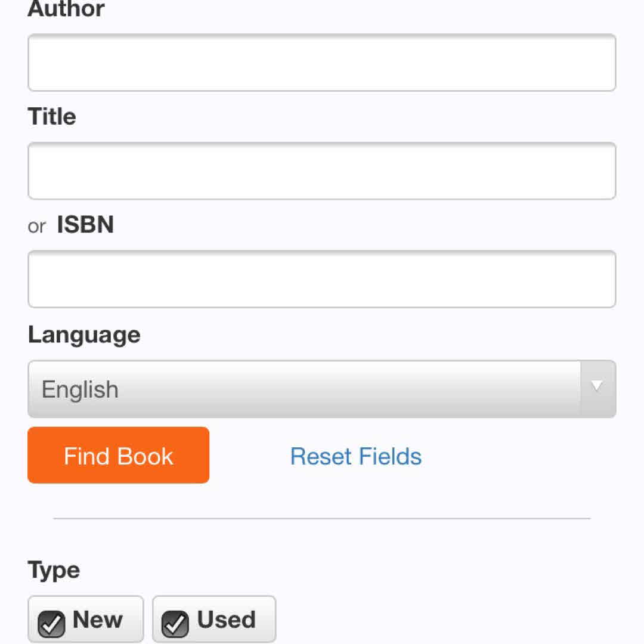The image size is (644, 644).
Task: Click into the ISBN input field
Action: (321, 279)
